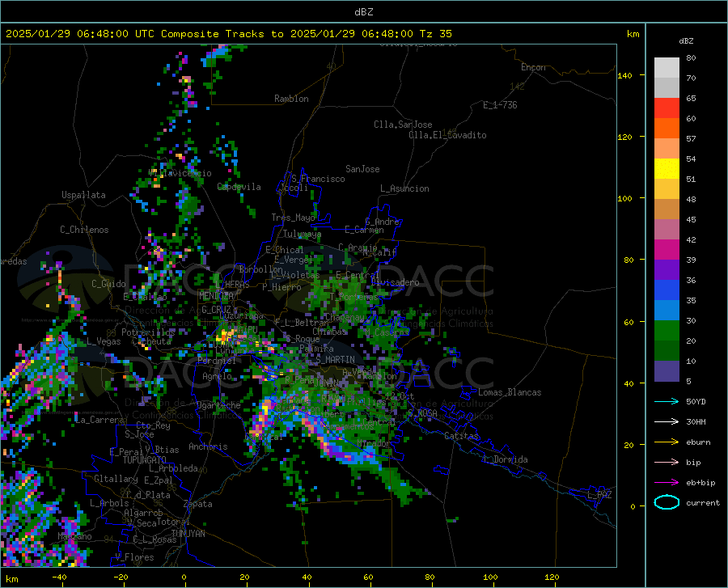Click the V_Flores label

point(134,557)
